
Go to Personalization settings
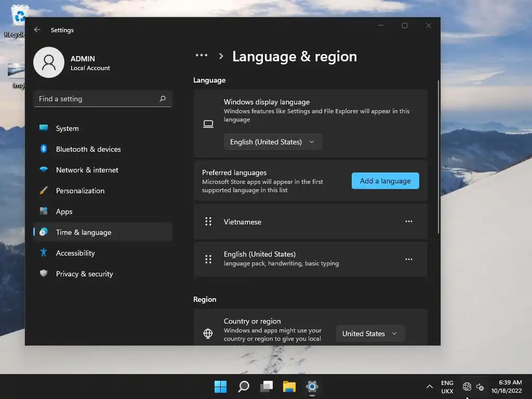coord(103,190)
